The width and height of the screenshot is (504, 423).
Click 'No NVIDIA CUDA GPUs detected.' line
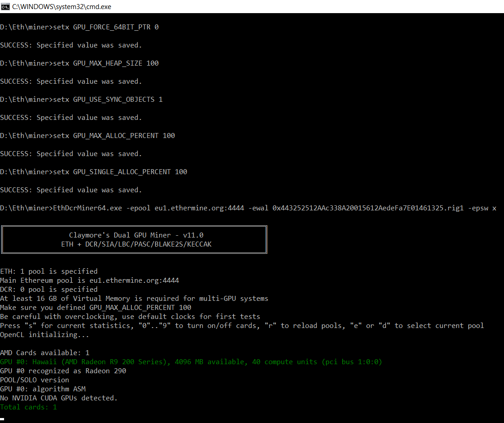pyautogui.click(x=59, y=398)
